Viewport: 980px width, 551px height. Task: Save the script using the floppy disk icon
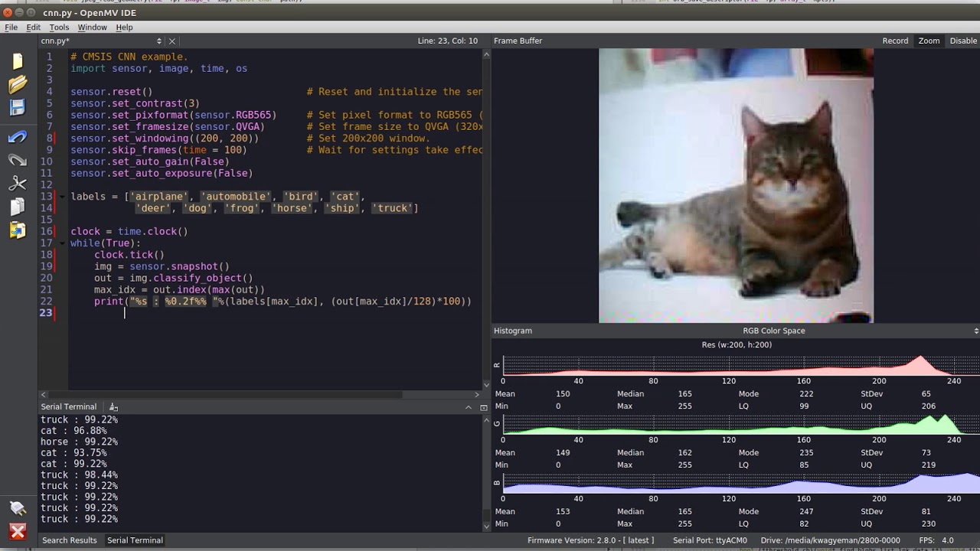[18, 107]
